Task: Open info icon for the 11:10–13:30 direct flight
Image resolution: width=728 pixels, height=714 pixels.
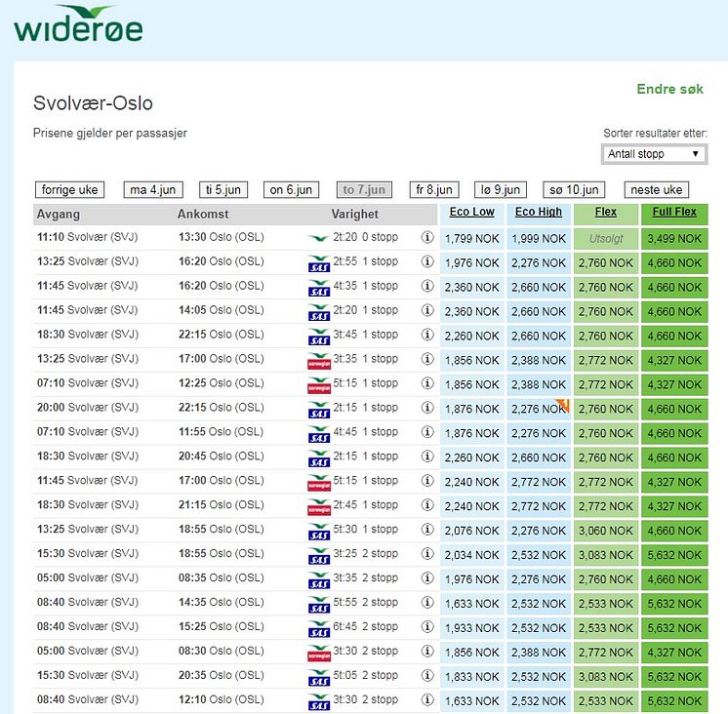Action: pos(426,237)
